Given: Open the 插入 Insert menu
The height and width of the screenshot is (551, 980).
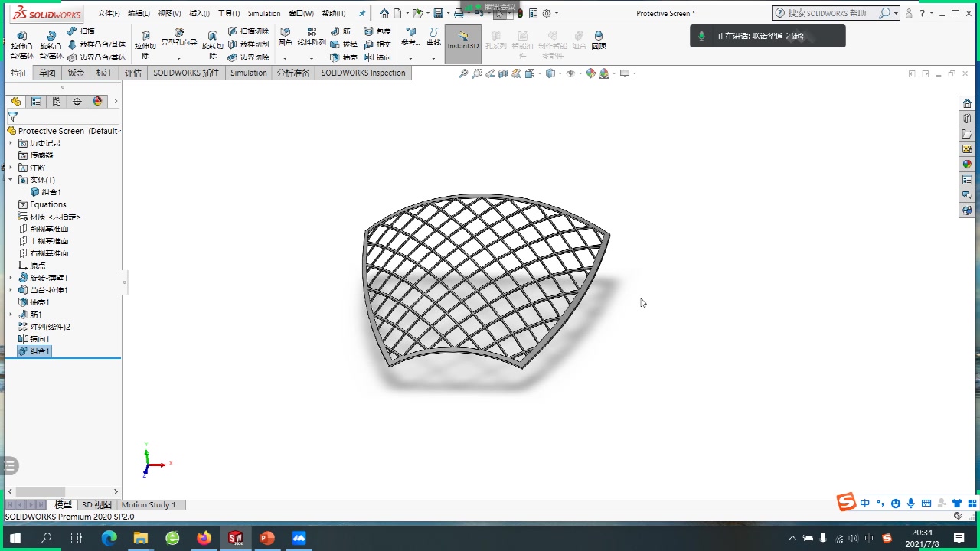Looking at the screenshot, I should tap(198, 12).
